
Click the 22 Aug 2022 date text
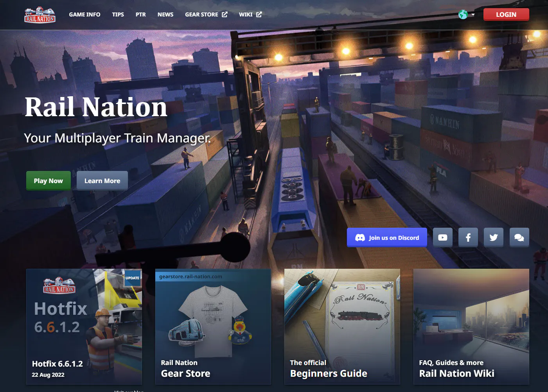pos(48,375)
